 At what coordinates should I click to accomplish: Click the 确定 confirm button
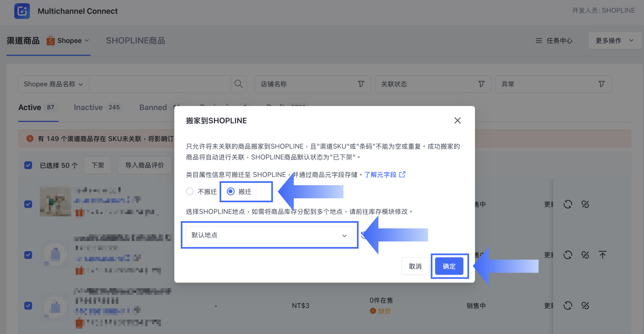click(x=449, y=266)
